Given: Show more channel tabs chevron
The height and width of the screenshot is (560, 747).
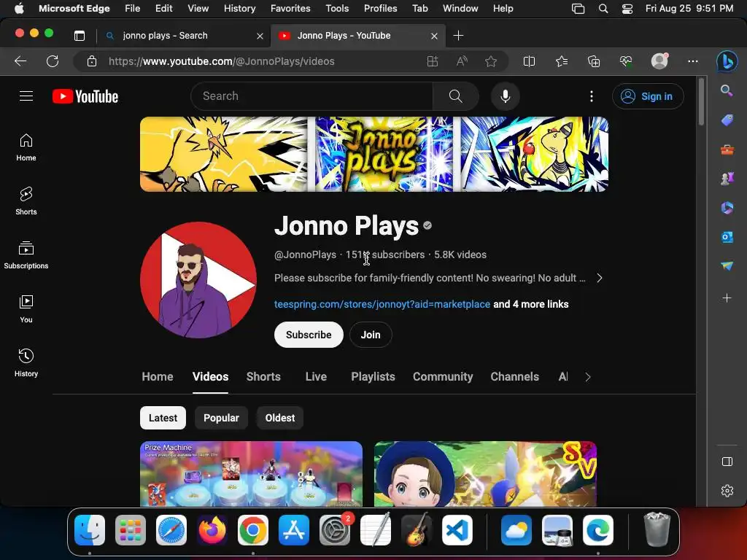Looking at the screenshot, I should click(587, 377).
